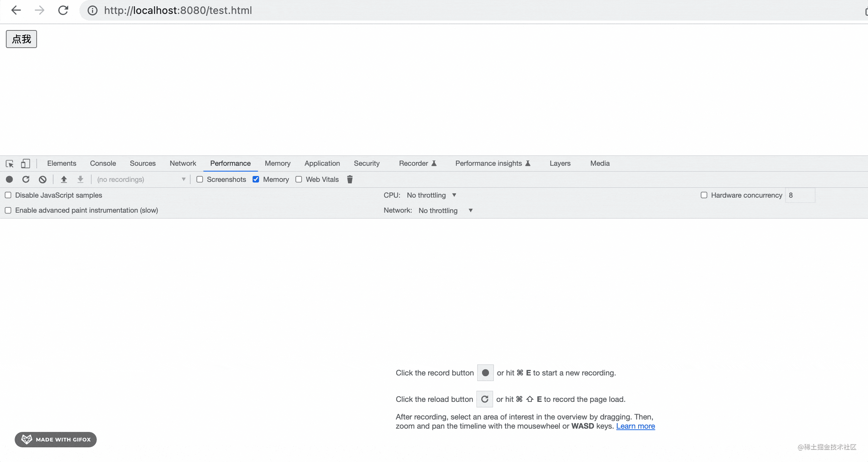Enable the Screenshots checkbox
Image resolution: width=868 pixels, height=462 pixels.
click(x=200, y=179)
